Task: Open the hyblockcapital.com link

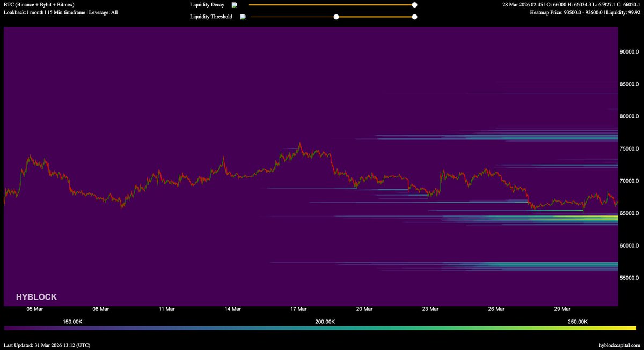Action: 619,345
